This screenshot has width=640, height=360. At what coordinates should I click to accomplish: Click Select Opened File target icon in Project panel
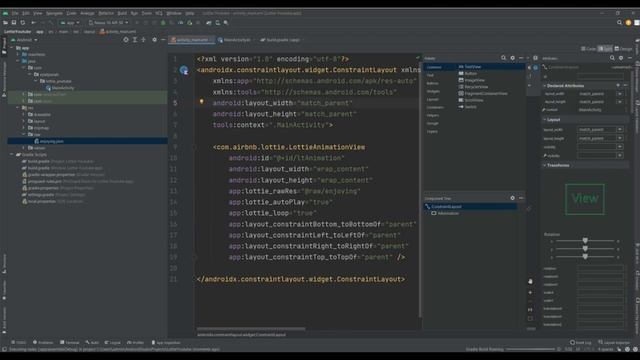126,40
